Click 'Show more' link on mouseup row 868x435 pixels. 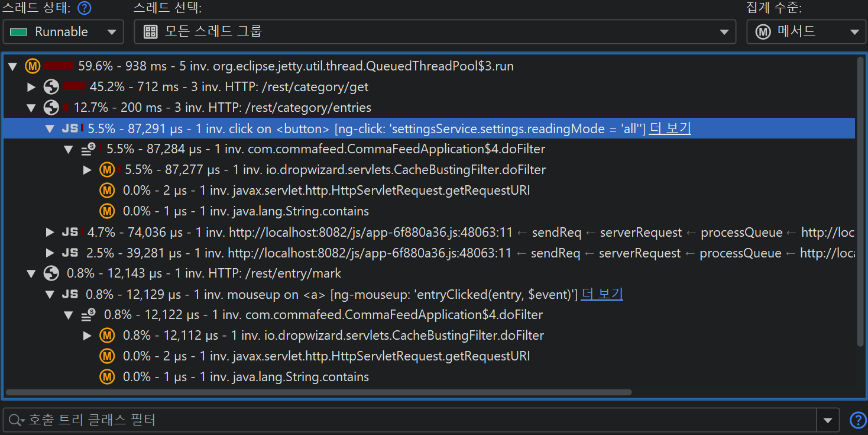pos(602,294)
